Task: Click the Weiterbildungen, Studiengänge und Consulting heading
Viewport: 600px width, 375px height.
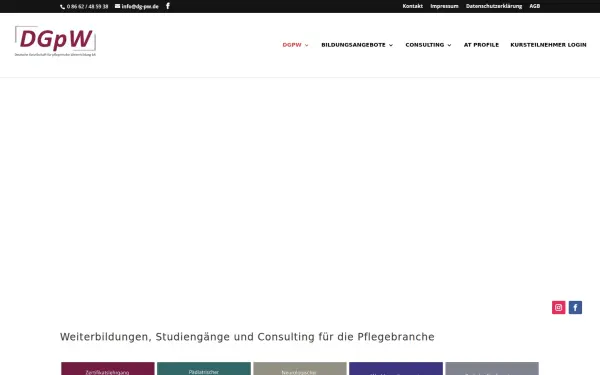Action: (247, 337)
